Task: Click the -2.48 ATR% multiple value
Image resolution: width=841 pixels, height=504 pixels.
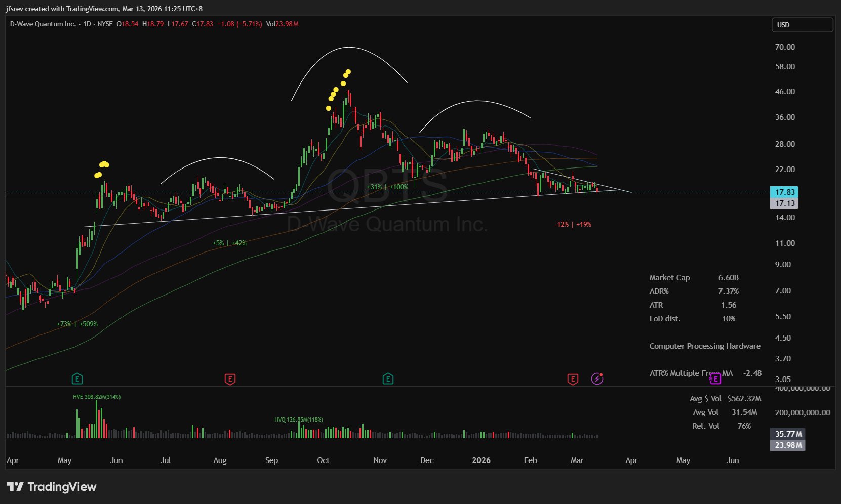Action: 752,373
